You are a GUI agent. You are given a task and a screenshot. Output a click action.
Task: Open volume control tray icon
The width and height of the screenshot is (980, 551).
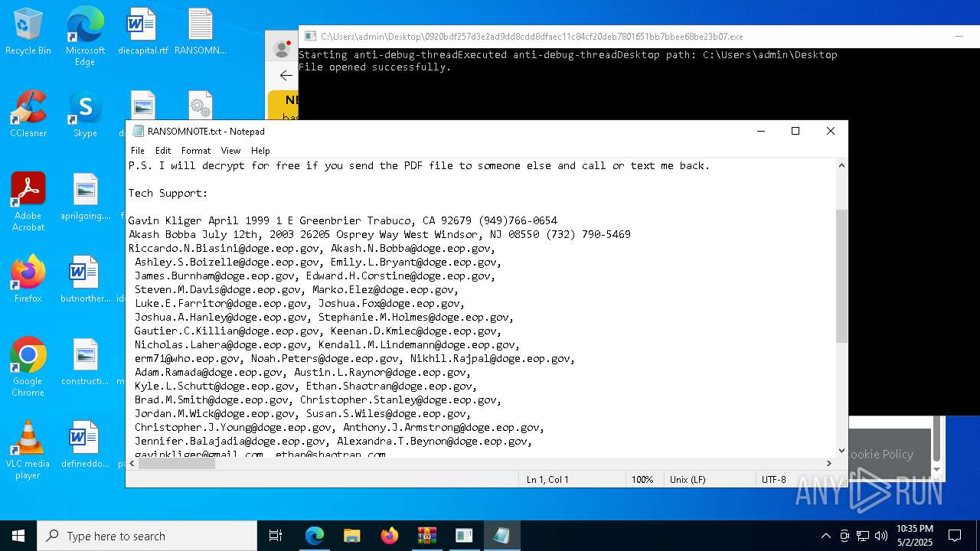(881, 536)
